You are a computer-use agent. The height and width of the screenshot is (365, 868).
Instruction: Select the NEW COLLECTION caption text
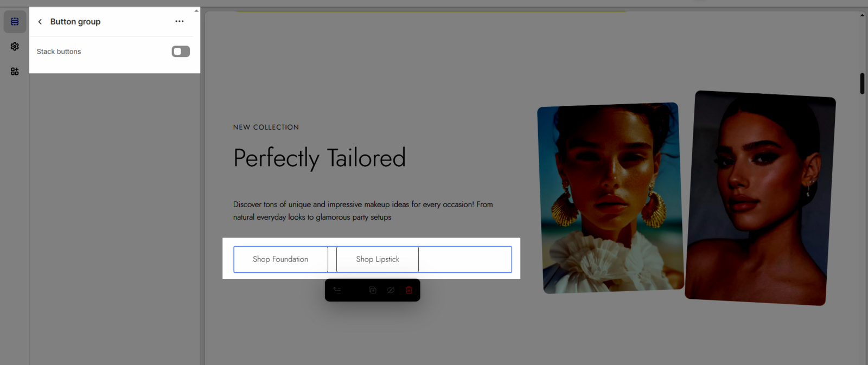pos(266,127)
